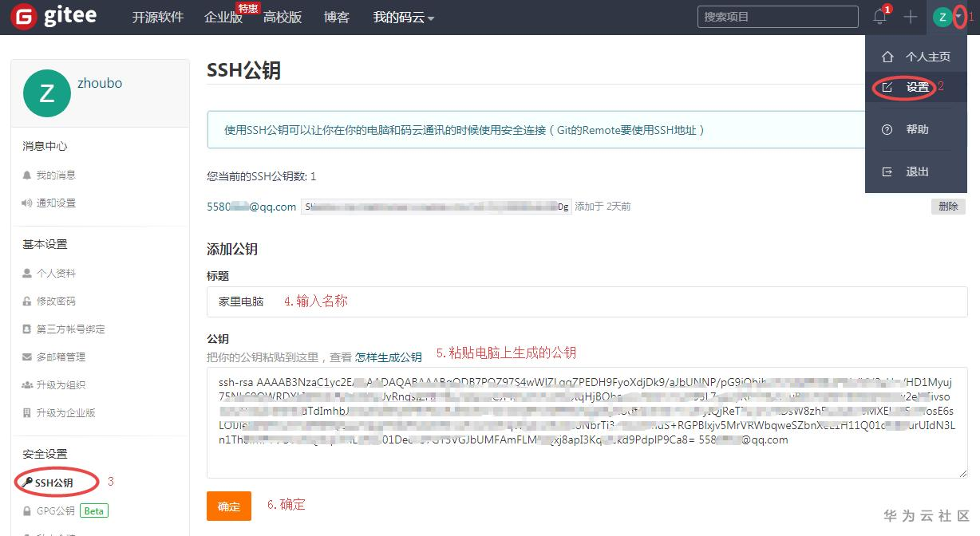Click the question mark icon beside 帮助
Viewport: 980px width, 536px height.
click(887, 129)
